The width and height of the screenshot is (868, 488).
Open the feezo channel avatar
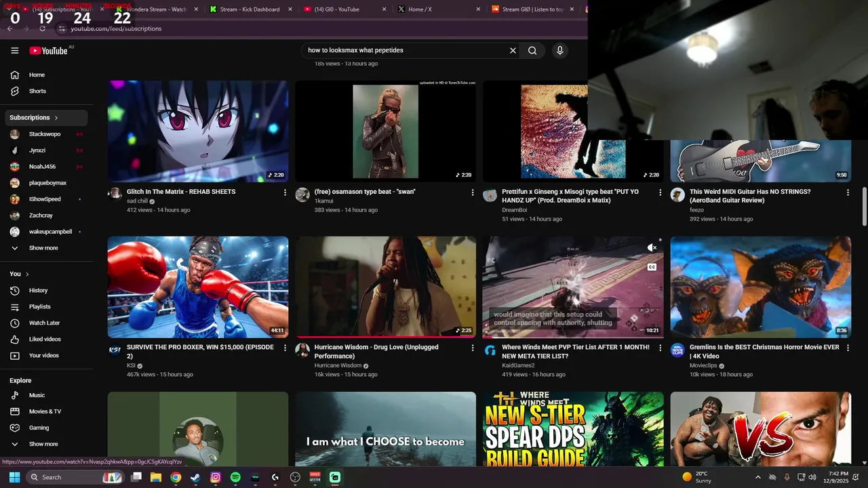[x=677, y=195]
